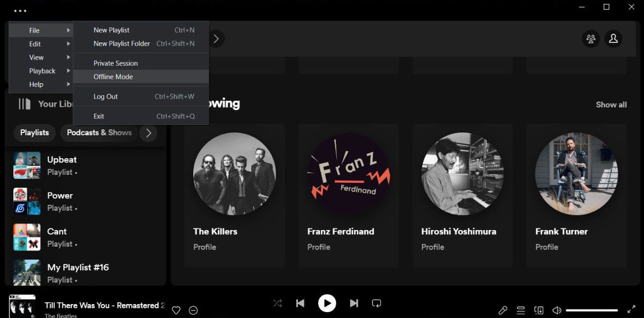The width and height of the screenshot is (644, 318).
Task: Open the Power playlist
Action: pyautogui.click(x=86, y=201)
